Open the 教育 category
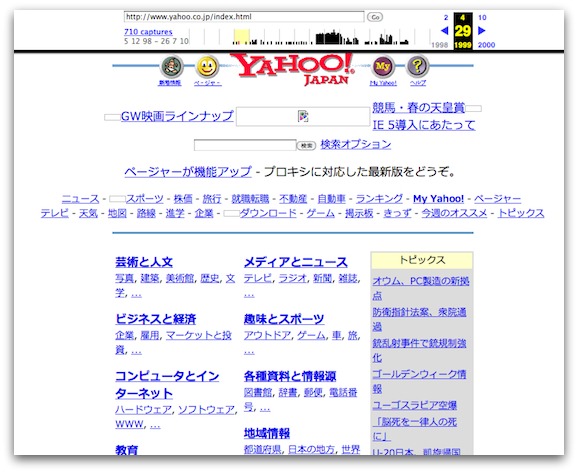Viewport: 578px width, 473px height. [126, 450]
